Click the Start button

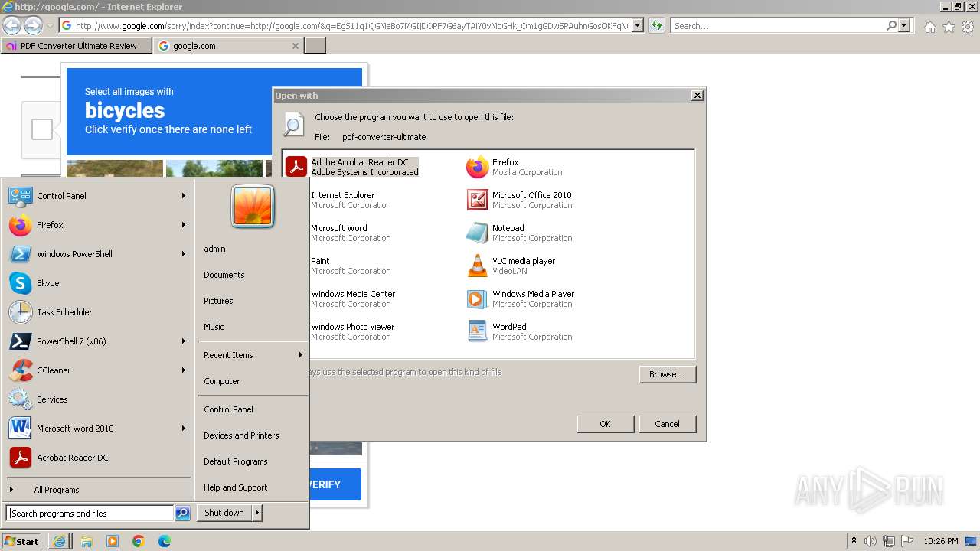click(x=21, y=541)
